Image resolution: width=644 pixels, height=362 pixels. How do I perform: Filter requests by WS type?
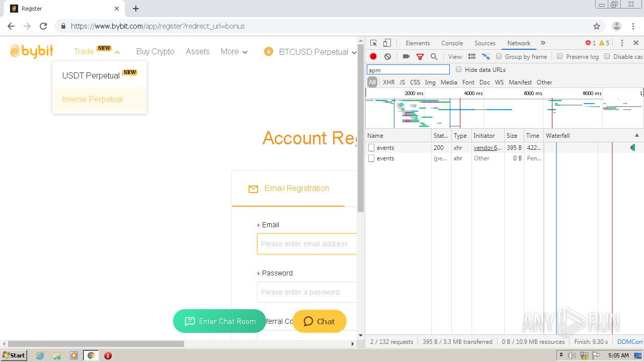499,82
